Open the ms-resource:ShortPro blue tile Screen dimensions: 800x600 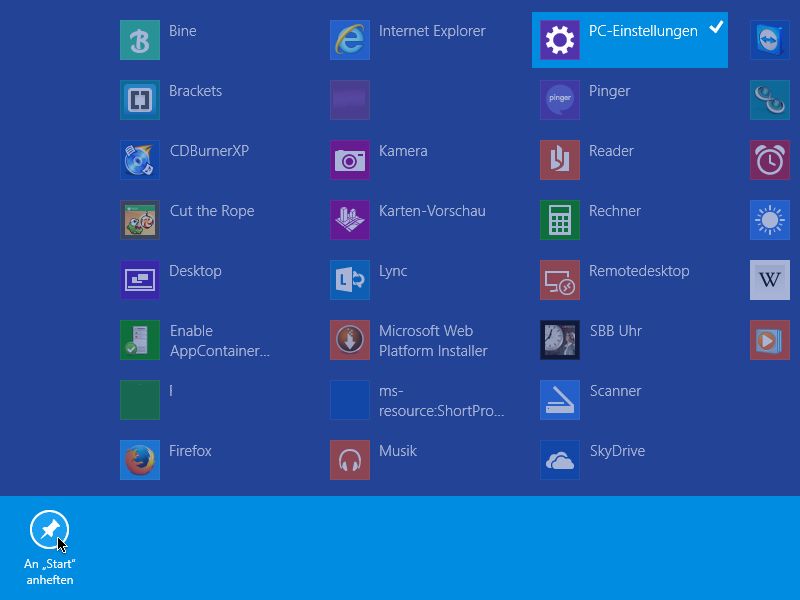(350, 400)
